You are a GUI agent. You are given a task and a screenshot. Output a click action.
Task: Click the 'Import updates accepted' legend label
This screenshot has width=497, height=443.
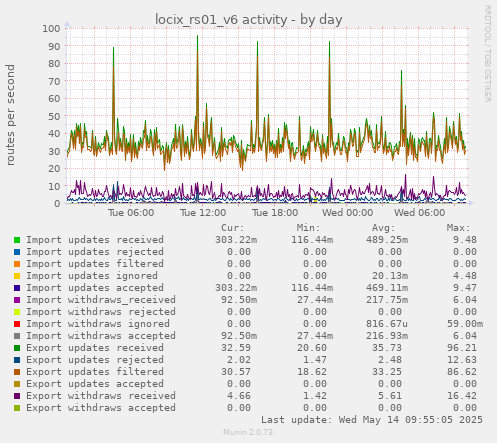pos(95,288)
